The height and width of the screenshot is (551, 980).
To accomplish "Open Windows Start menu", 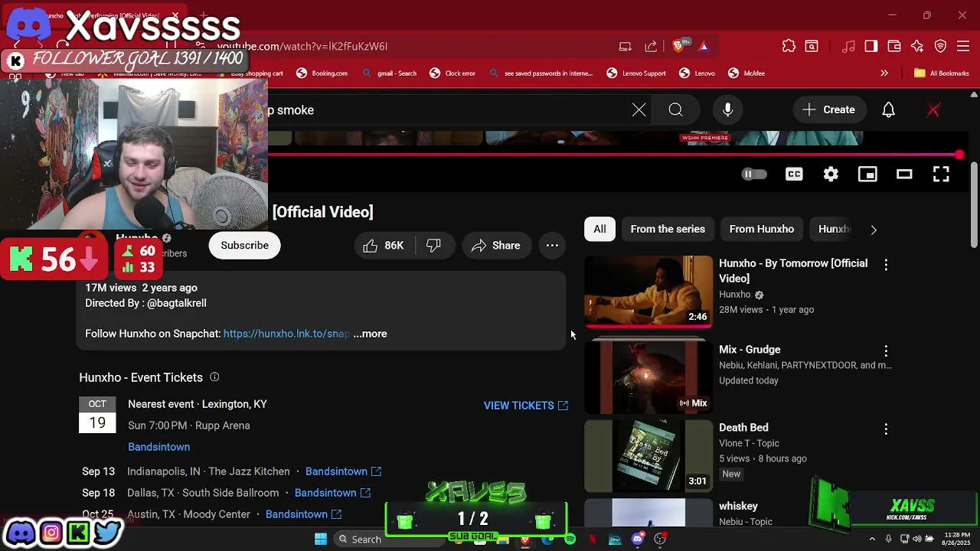I will [321, 540].
